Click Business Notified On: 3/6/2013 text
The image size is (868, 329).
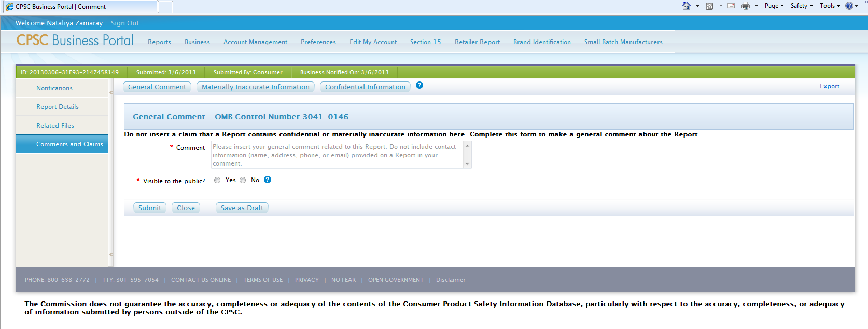point(344,72)
